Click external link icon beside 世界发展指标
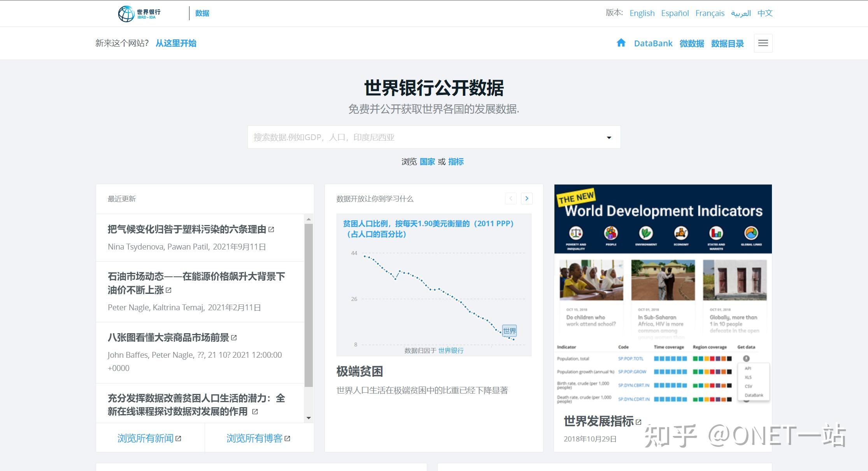Image resolution: width=868 pixels, height=471 pixels. (638, 422)
